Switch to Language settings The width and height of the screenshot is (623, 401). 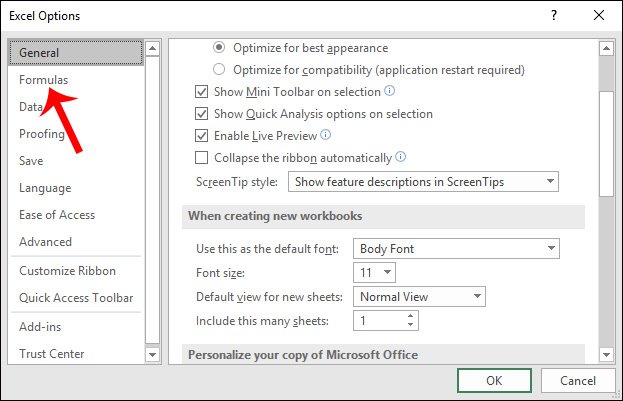[45, 188]
